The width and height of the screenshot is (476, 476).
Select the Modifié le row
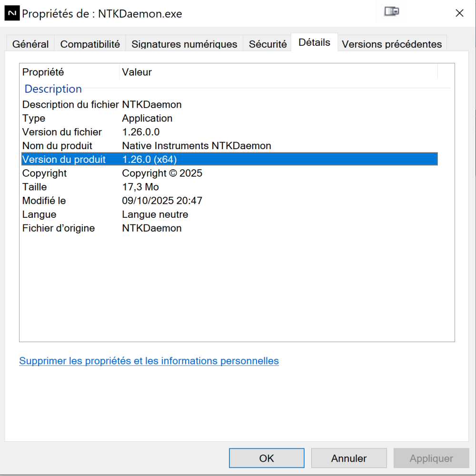pyautogui.click(x=229, y=201)
